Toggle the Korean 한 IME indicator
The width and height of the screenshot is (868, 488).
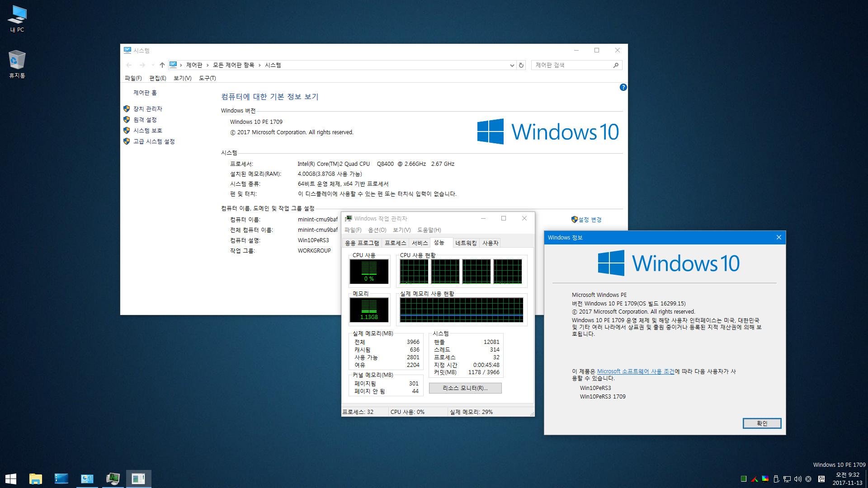[821, 479]
